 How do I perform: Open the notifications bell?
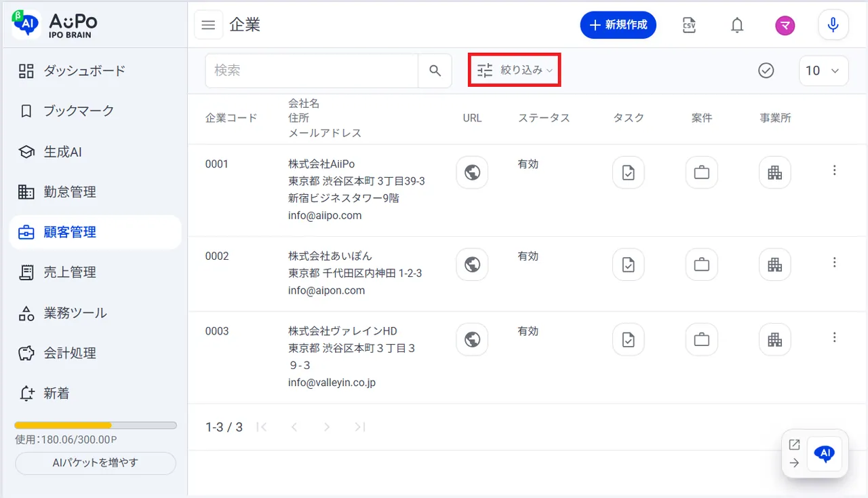pyautogui.click(x=737, y=25)
